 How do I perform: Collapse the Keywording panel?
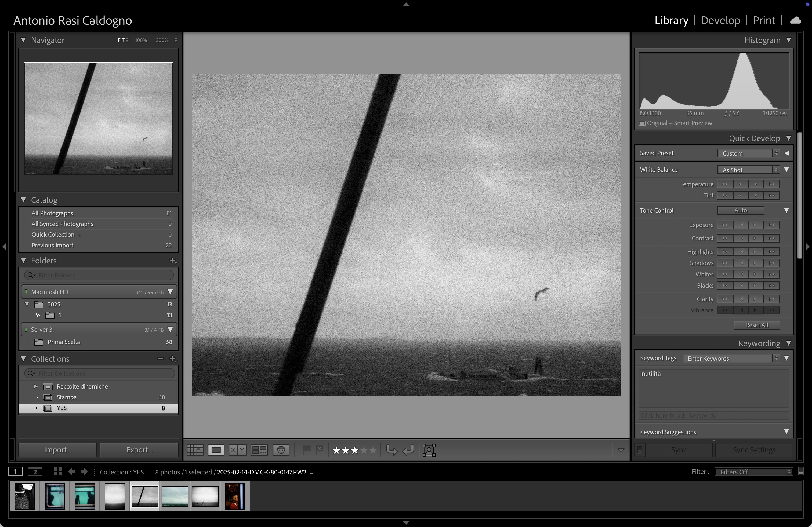tap(788, 343)
